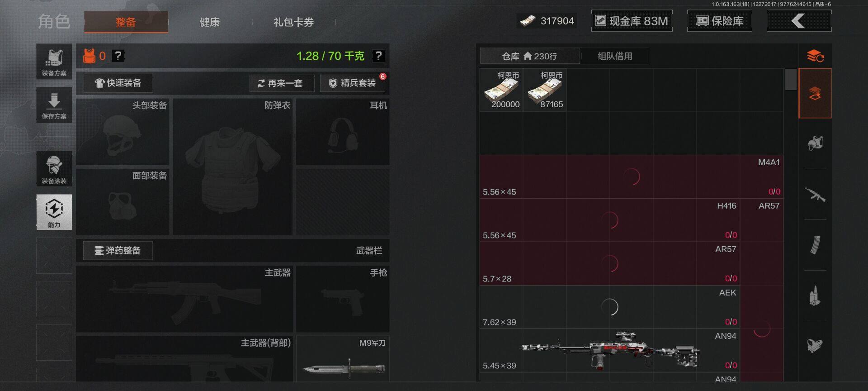The image size is (868, 391).
Task: Select the 200000 柯恩币 cash stack
Action: point(501,90)
